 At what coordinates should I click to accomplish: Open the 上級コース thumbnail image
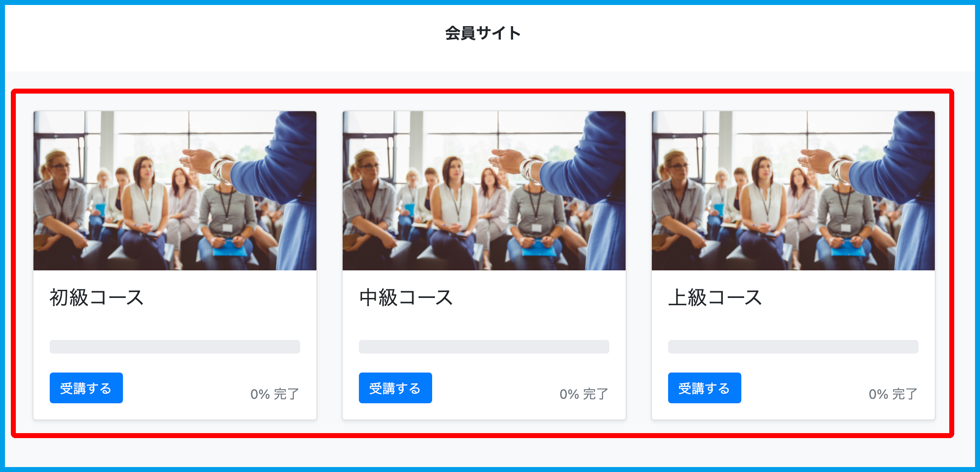click(x=793, y=191)
